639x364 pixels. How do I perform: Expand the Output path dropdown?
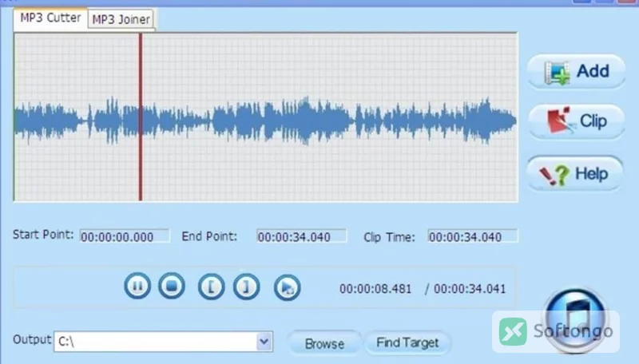(264, 341)
